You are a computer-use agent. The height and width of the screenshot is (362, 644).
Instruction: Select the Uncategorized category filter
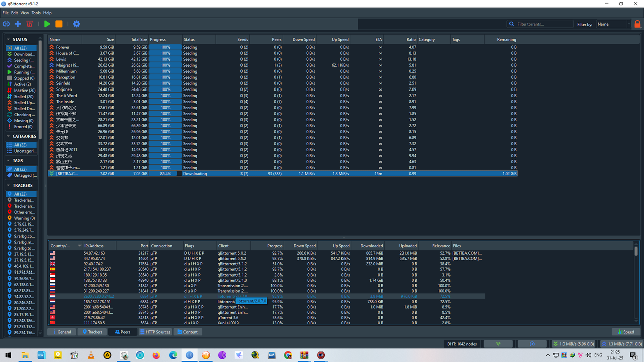(x=21, y=151)
